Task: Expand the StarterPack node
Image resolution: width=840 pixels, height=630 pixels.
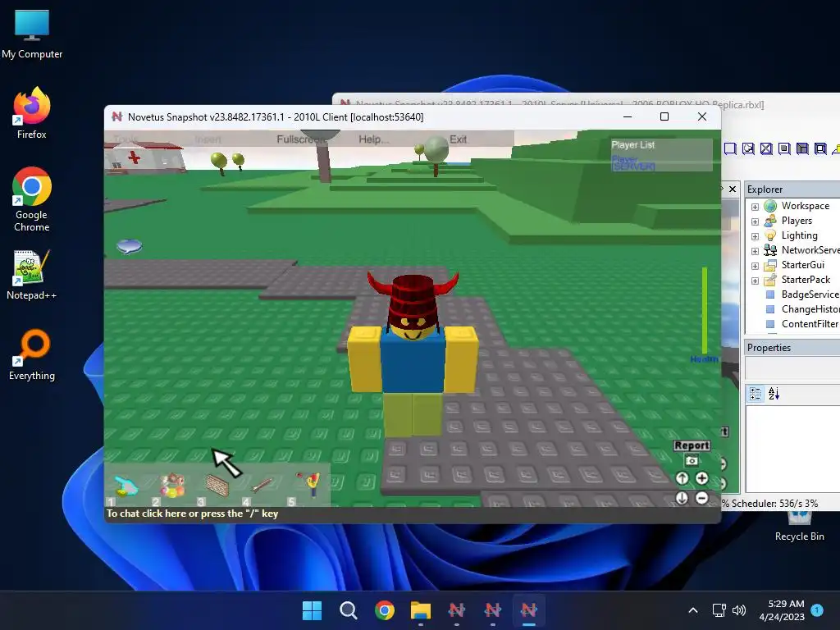Action: click(755, 281)
